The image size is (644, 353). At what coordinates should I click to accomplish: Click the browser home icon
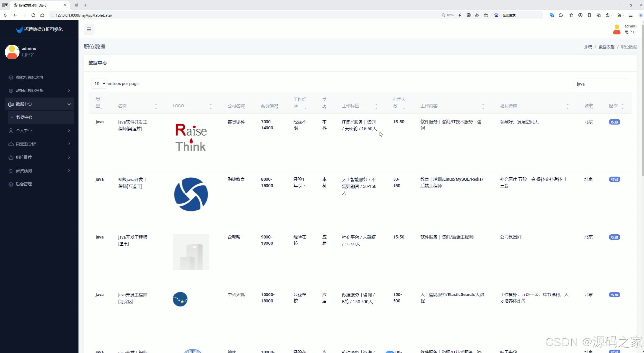[42, 15]
